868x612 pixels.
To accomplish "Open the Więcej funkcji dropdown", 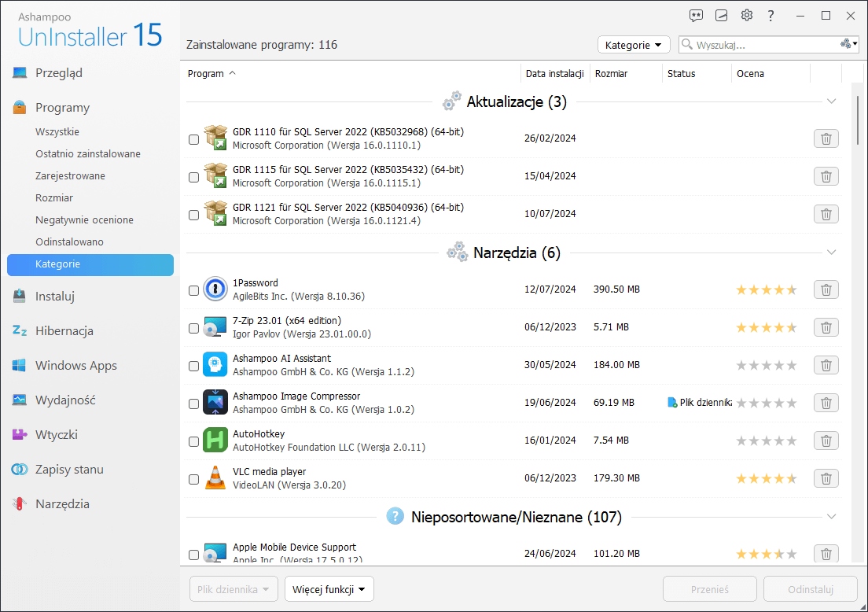I will (x=329, y=588).
